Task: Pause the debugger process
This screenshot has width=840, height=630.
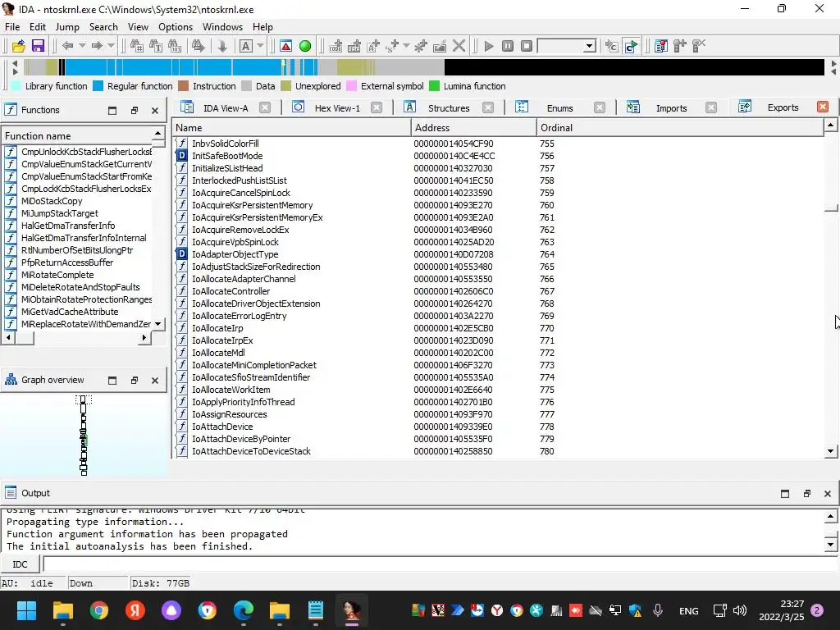Action: pos(507,46)
